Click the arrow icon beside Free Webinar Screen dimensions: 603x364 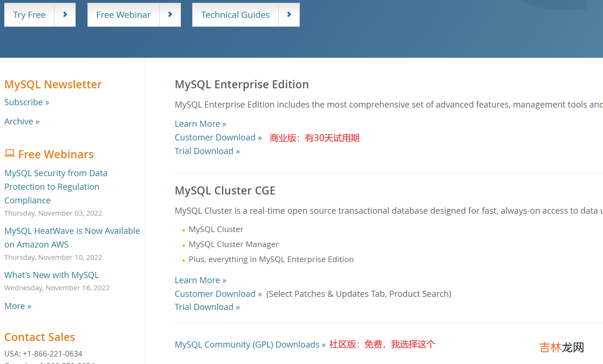pos(170,15)
